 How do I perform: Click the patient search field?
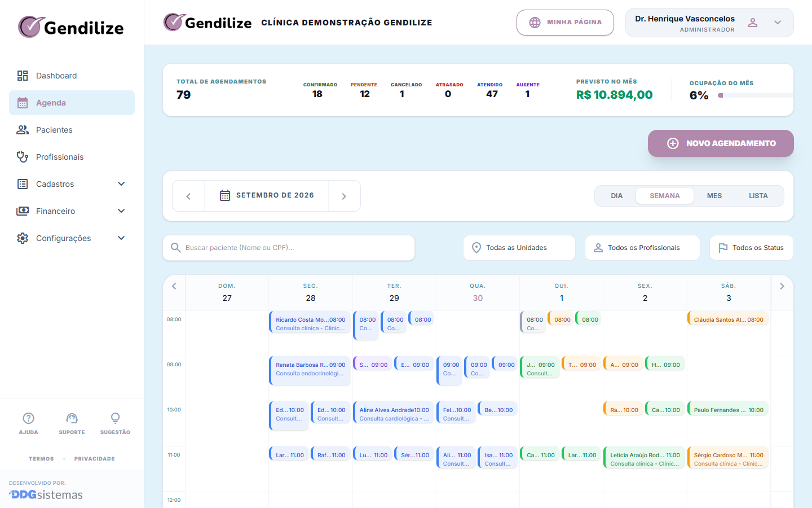pyautogui.click(x=289, y=248)
